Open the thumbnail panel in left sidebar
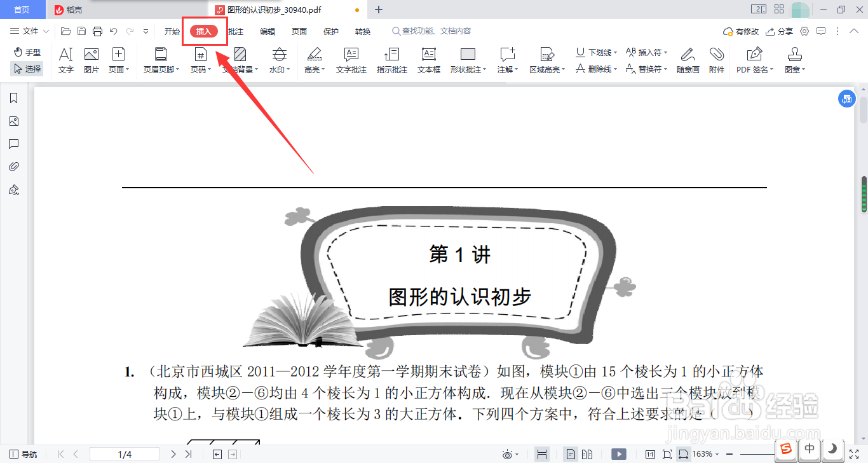 [x=13, y=121]
